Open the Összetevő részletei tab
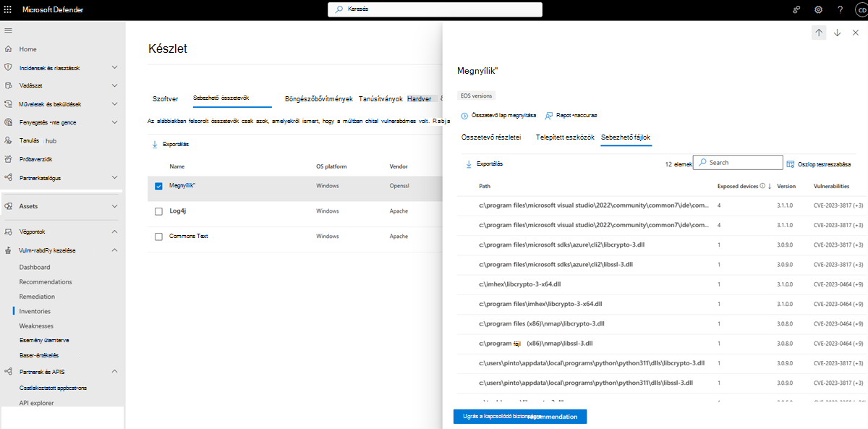Viewport: 868px width, 429px height. tap(491, 137)
